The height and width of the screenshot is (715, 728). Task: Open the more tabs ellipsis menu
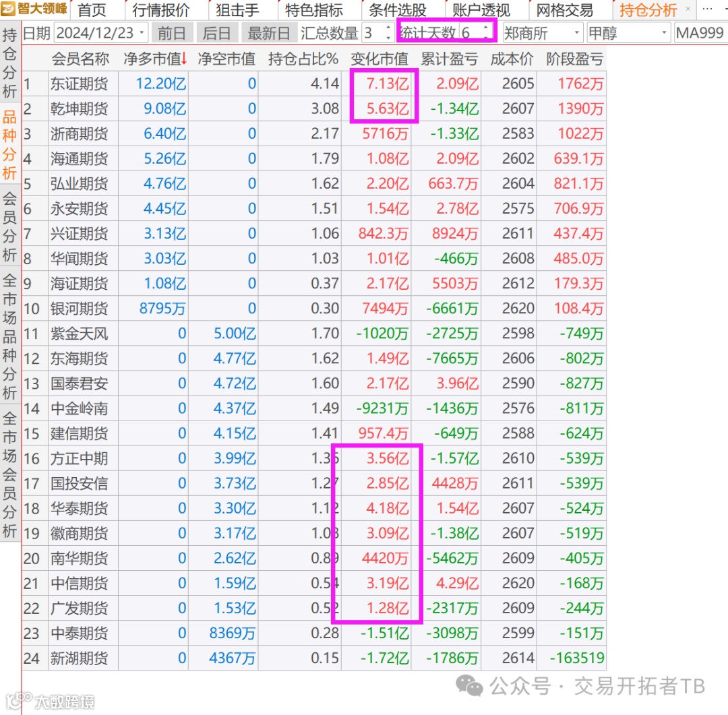pos(707,9)
